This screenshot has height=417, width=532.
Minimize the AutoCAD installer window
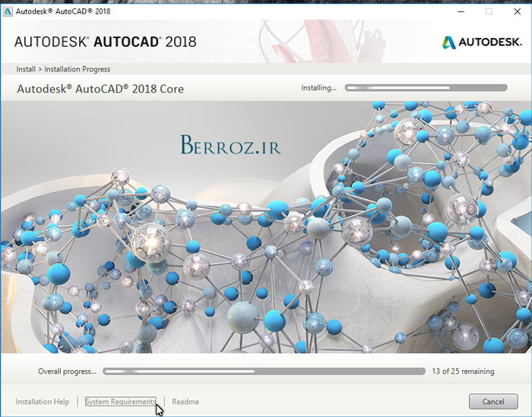461,11
